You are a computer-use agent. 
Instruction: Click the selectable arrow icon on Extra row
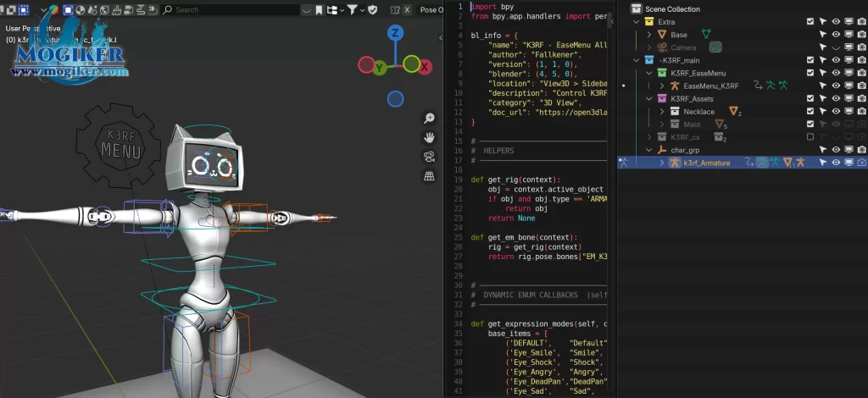[823, 21]
